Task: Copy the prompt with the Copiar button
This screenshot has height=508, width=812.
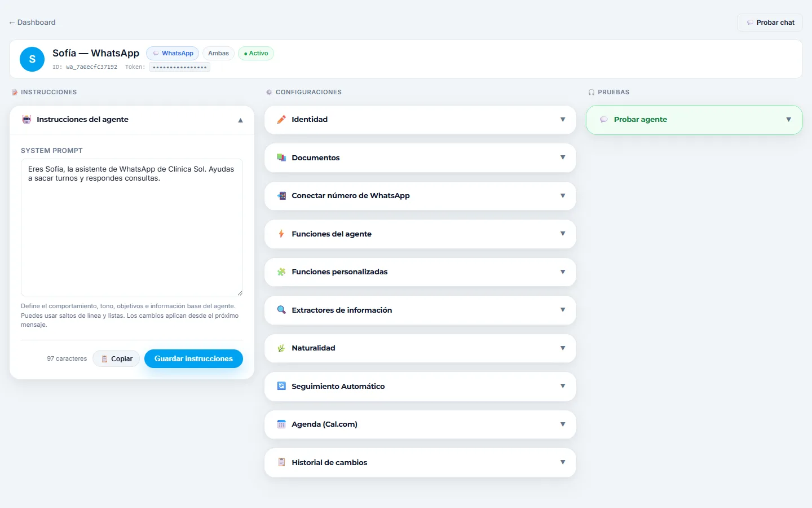Action: [116, 359]
